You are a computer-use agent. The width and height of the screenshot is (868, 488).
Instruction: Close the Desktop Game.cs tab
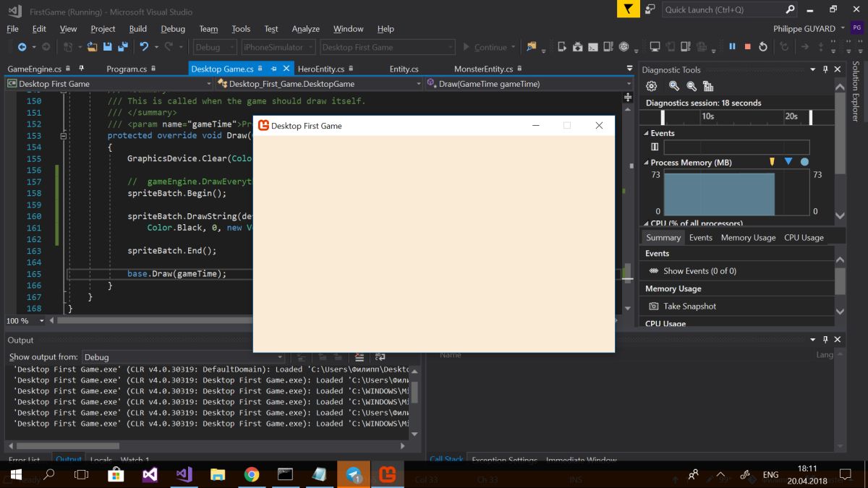pyautogui.click(x=286, y=69)
